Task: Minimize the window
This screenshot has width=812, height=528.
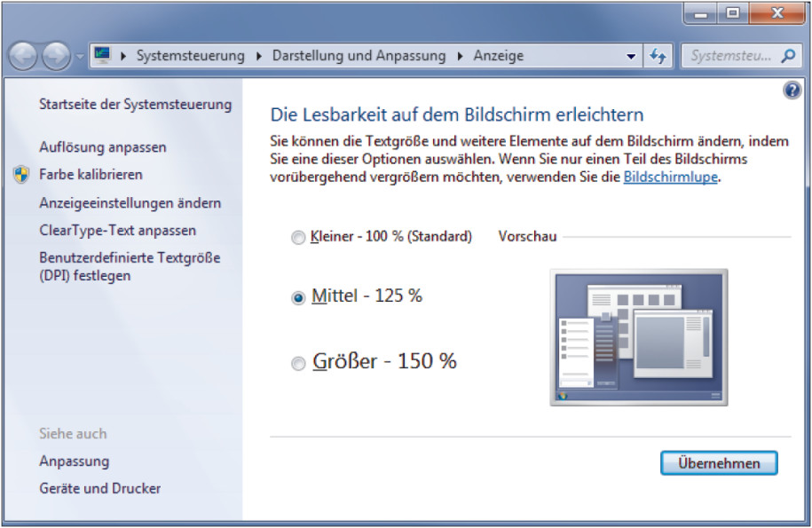Action: coord(700,13)
